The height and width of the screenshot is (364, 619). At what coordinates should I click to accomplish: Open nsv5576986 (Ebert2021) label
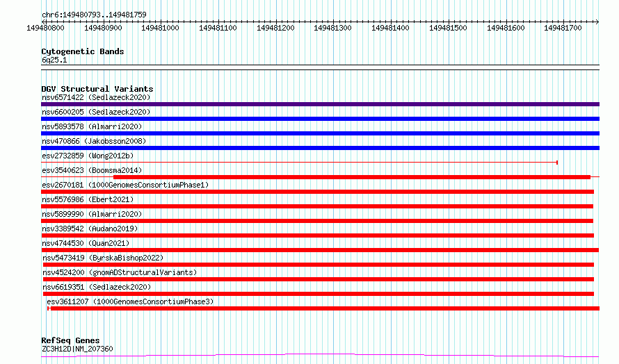point(88,199)
